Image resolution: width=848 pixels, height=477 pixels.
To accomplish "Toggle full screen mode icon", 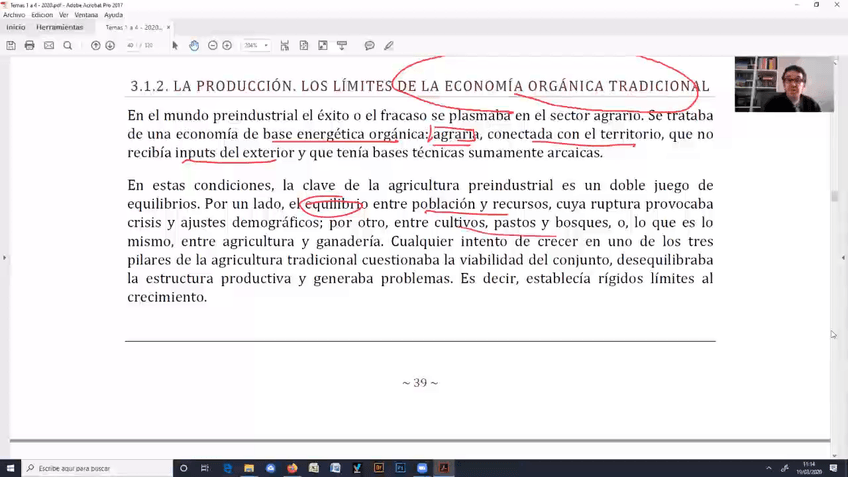I will coord(323,45).
